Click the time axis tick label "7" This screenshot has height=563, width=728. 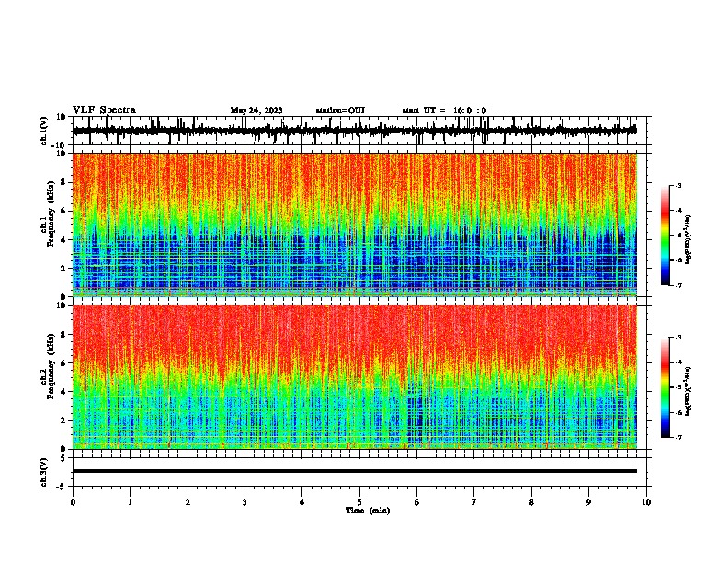click(x=474, y=502)
